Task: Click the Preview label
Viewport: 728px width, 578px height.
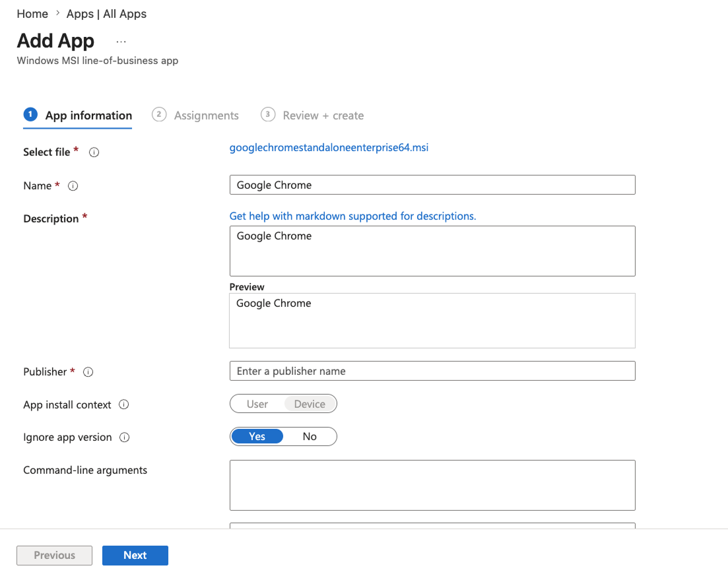Action: coord(247,287)
